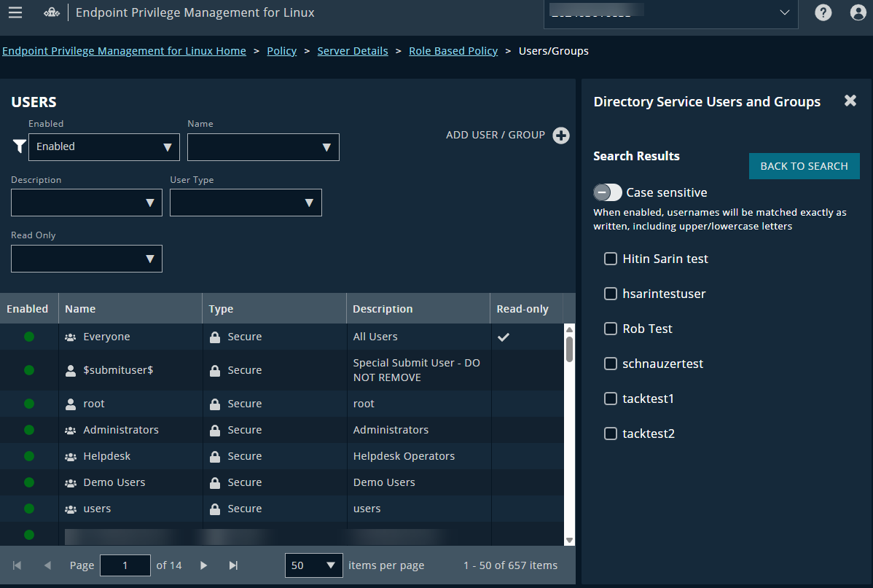Close the Directory Service Users and Groups panel
Image resolution: width=873 pixels, height=588 pixels.
(x=850, y=101)
